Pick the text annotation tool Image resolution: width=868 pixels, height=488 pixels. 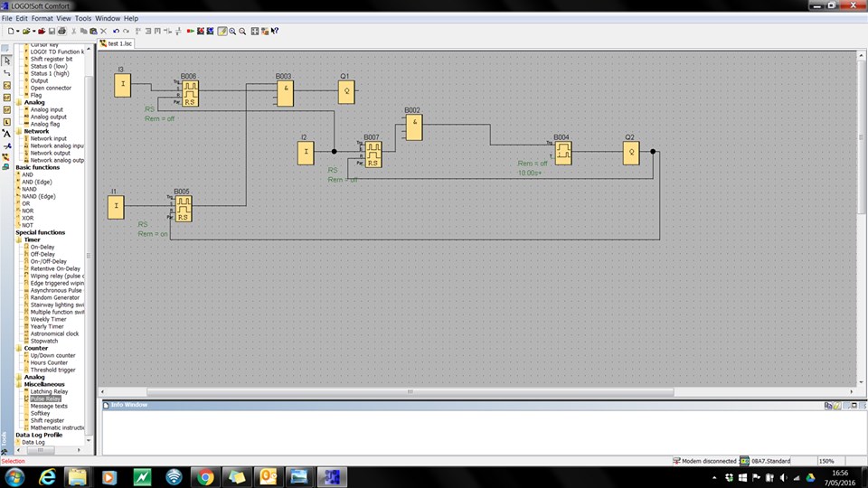[x=6, y=133]
